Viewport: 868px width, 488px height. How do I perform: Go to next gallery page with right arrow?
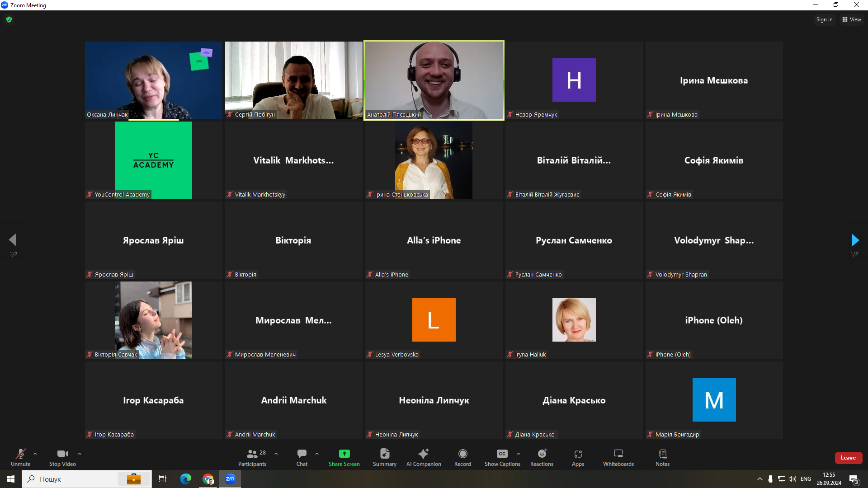click(854, 240)
